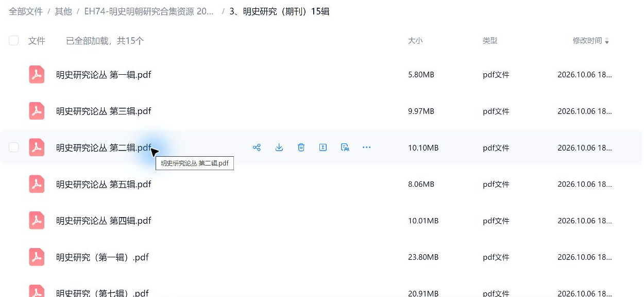Rename 明史研究论丛 第二辑.pdf using rename icon
Screen dimensions: 644x297
pos(323,147)
